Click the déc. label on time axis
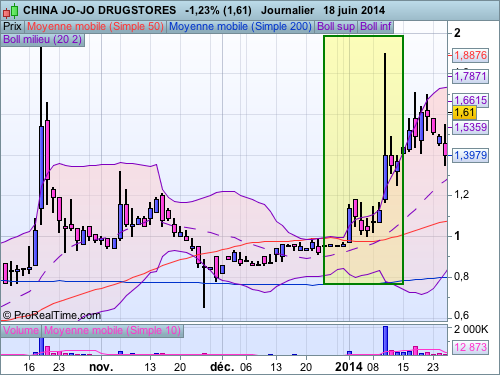500x375 pixels. pos(222,367)
